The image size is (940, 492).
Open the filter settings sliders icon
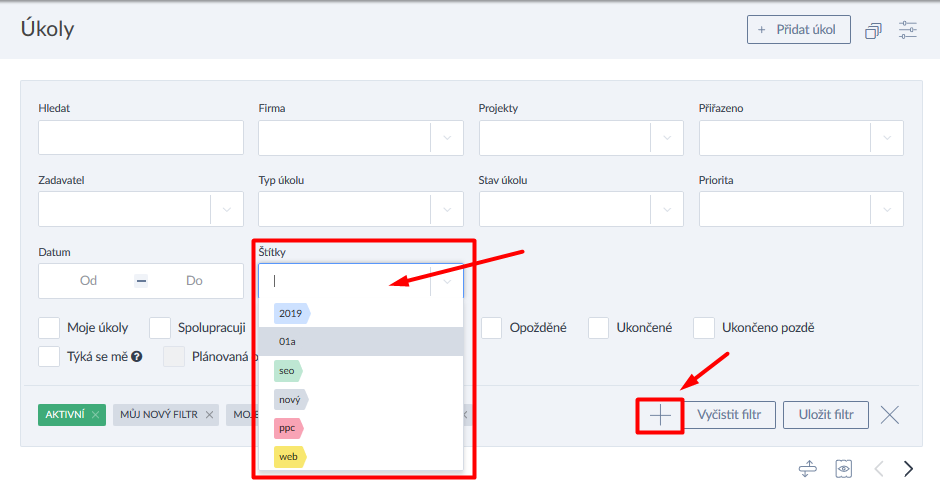(x=908, y=30)
